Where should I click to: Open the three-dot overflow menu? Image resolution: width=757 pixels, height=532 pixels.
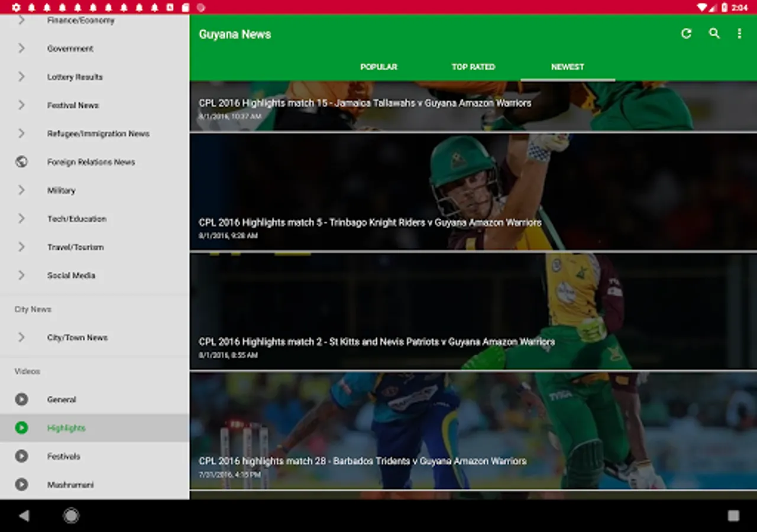point(739,34)
